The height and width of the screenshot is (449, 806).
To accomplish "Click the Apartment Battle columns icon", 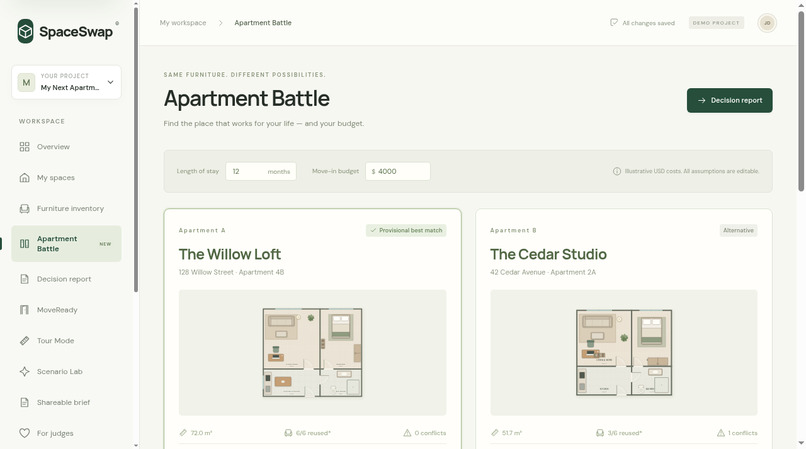I will (x=24, y=244).
